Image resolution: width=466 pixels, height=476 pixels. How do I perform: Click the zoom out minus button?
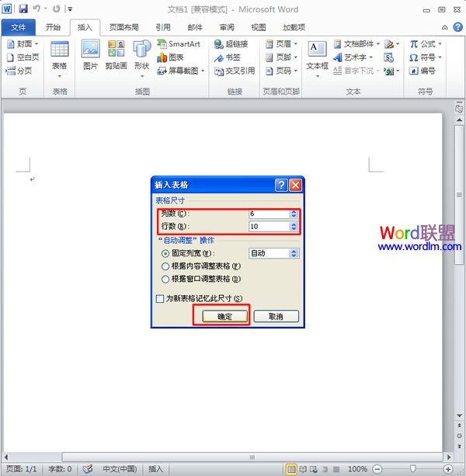click(x=377, y=469)
